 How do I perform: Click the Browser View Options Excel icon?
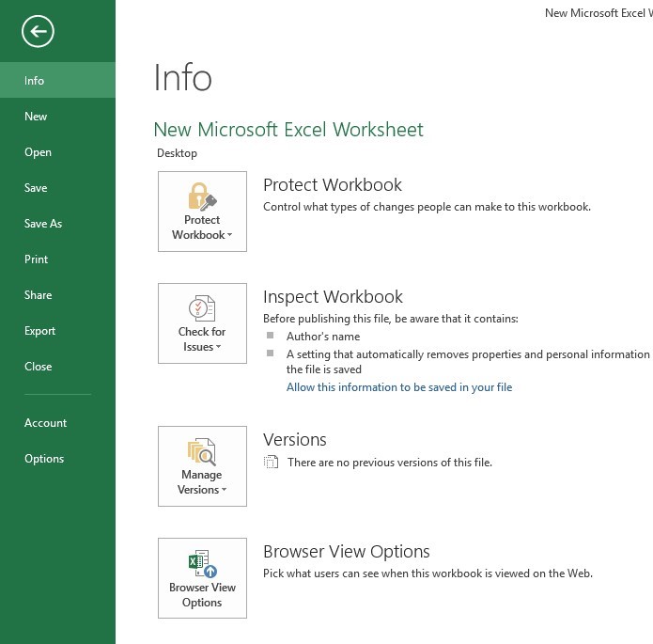pyautogui.click(x=202, y=564)
